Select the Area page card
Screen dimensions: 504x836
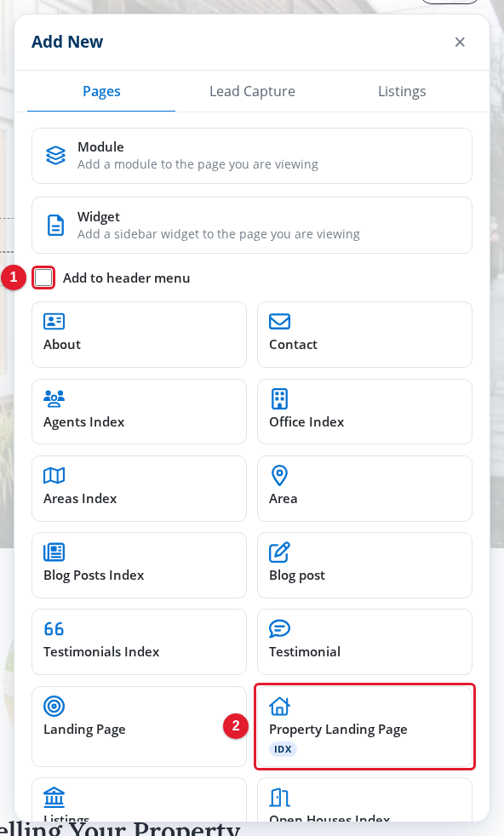364,488
